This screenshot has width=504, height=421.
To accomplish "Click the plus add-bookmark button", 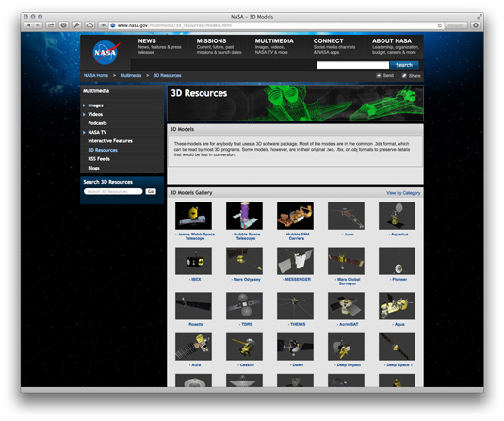I will point(103,25).
